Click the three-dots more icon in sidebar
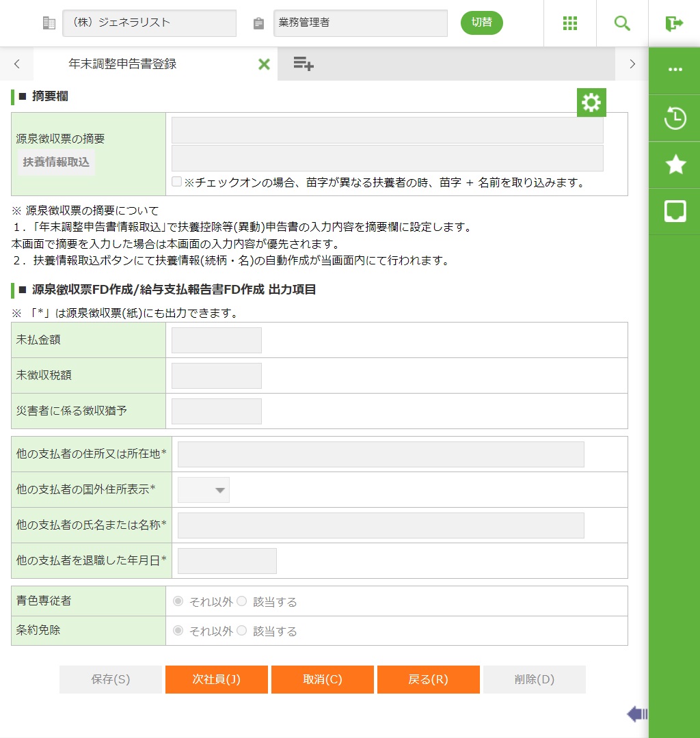This screenshot has height=738, width=700. pyautogui.click(x=675, y=70)
